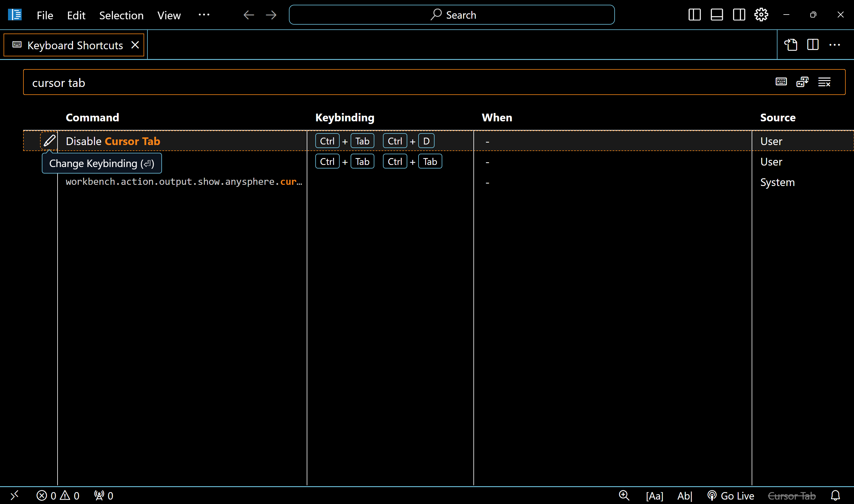Go forward with the right arrow

271,15
